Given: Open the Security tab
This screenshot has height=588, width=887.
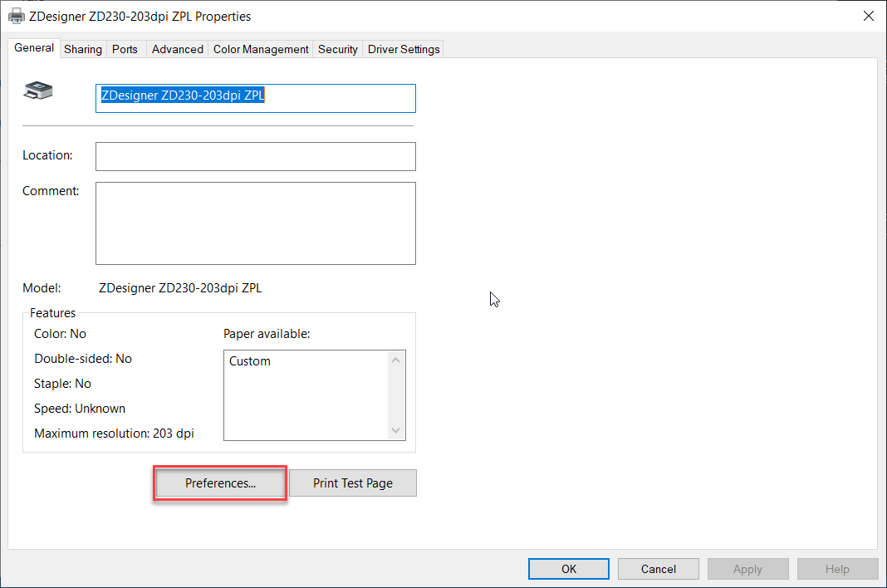Looking at the screenshot, I should (338, 49).
